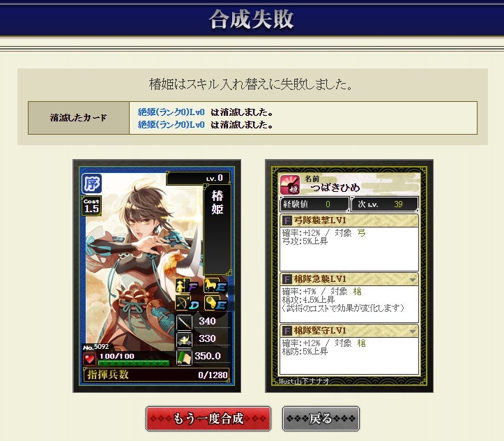
Task: Click the bow aptitude D icon
Action: tap(187, 303)
